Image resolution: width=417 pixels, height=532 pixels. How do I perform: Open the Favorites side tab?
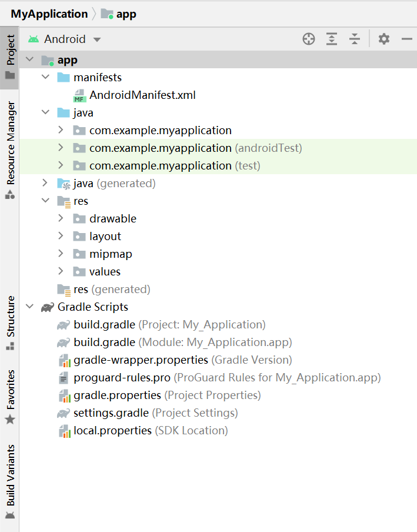(10, 396)
